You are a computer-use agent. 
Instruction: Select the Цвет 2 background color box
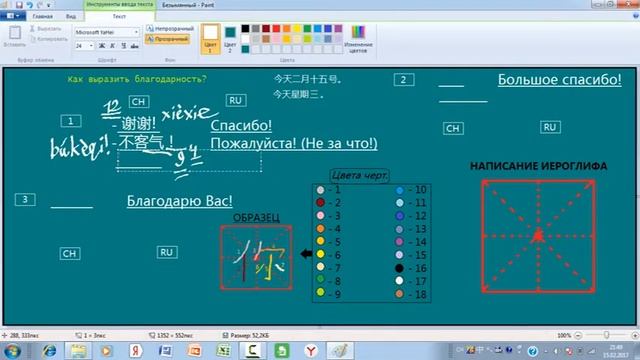tap(230, 39)
